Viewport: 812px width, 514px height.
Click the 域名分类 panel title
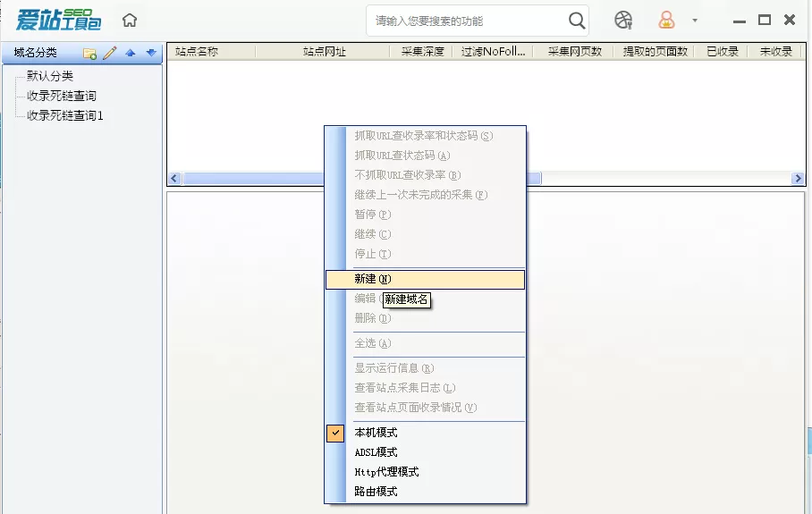click(x=35, y=53)
